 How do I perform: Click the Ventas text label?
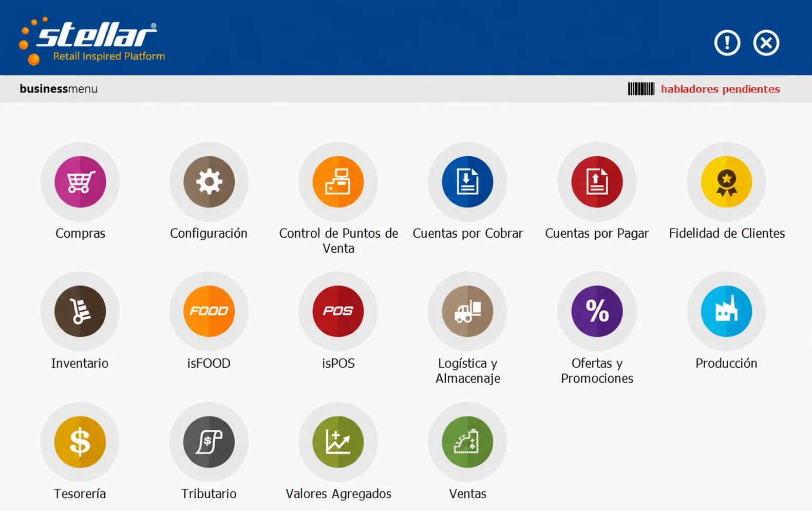467,494
